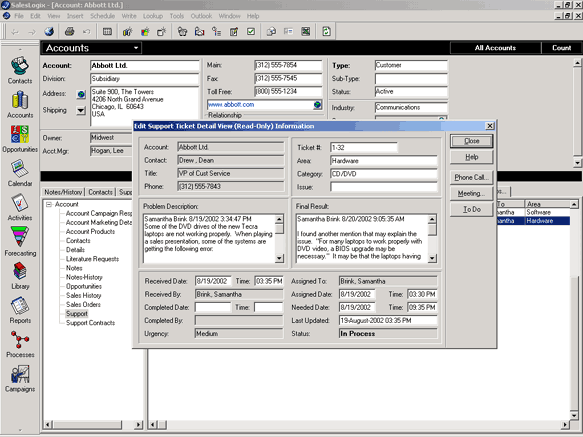Click the refresh toolbar icon
Viewport: 583px width, 437px height.
coord(326,32)
